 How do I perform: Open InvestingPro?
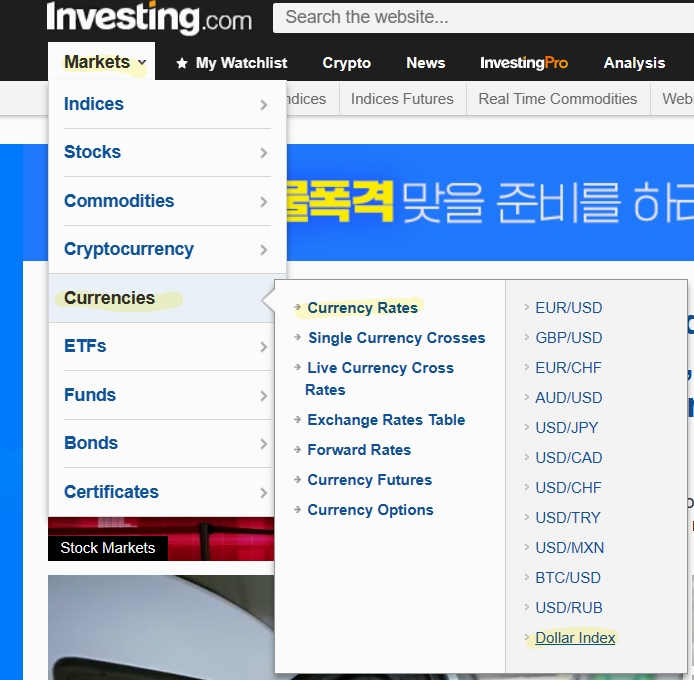(x=524, y=63)
